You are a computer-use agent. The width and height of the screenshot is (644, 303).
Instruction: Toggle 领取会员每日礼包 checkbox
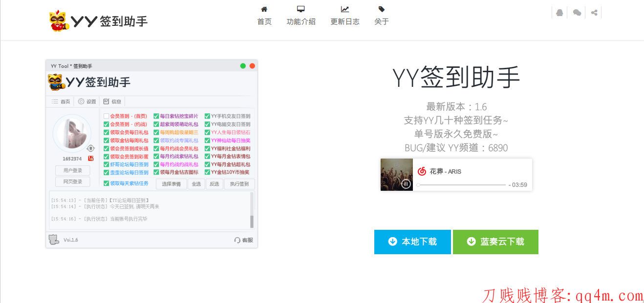(x=106, y=132)
